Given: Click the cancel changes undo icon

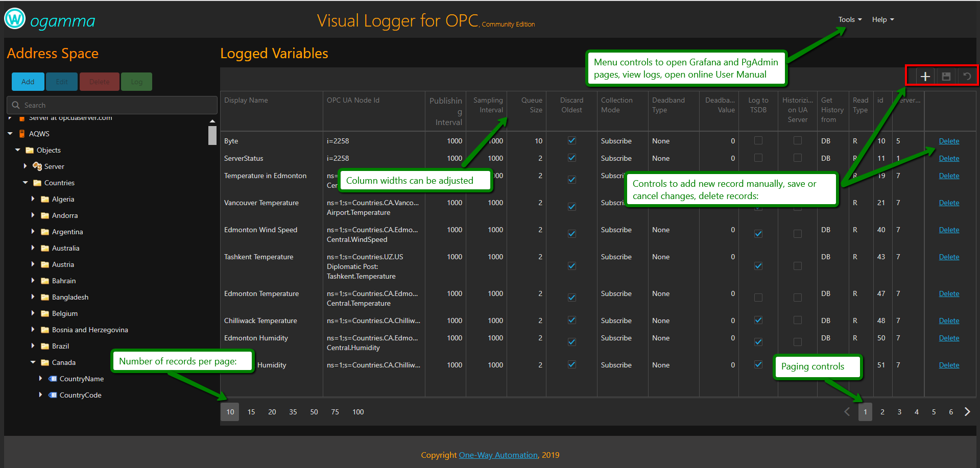Looking at the screenshot, I should [967, 77].
